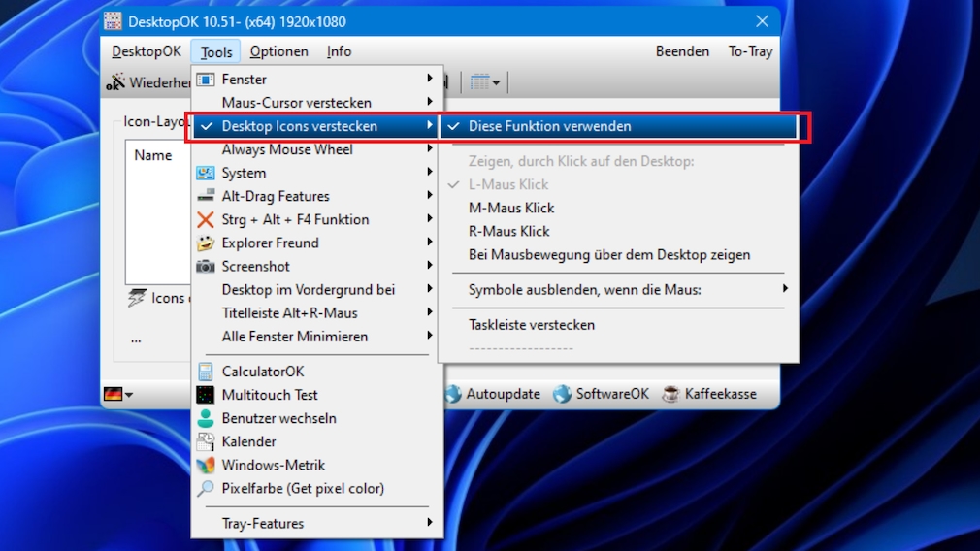Open language dropdown arrow beside flag
Screen dimensions: 980x551
[x=129, y=395]
